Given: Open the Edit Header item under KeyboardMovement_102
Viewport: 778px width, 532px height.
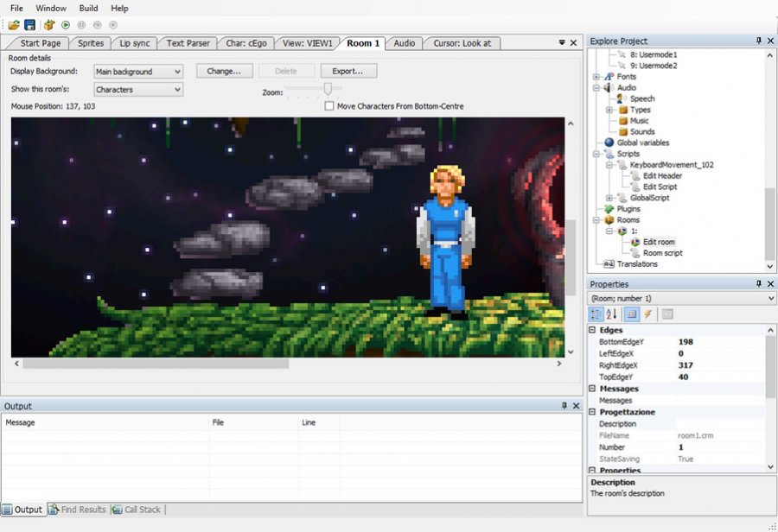Looking at the screenshot, I should point(662,175).
